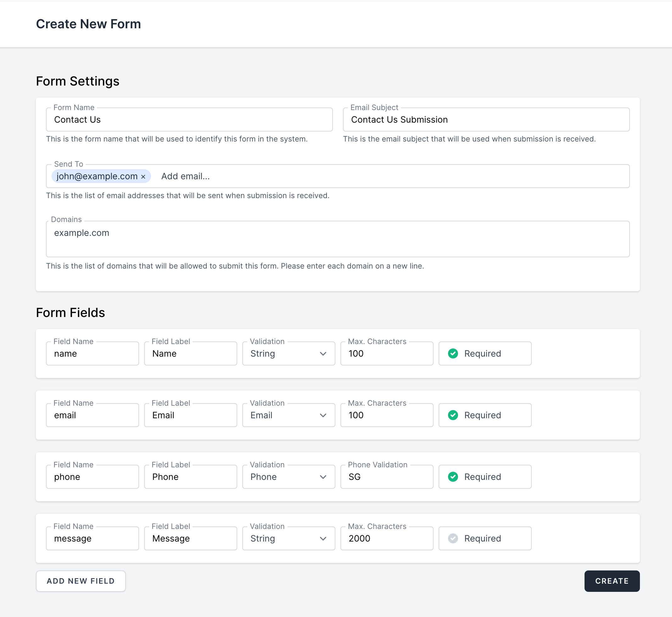Edit Max. Characters value 2000

click(386, 538)
